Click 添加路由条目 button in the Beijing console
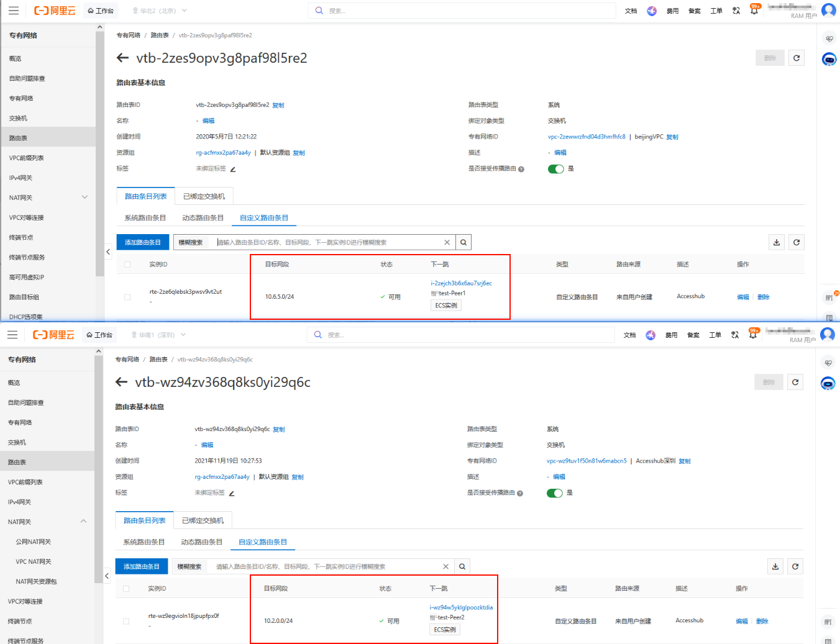This screenshot has width=840, height=644. (x=142, y=242)
